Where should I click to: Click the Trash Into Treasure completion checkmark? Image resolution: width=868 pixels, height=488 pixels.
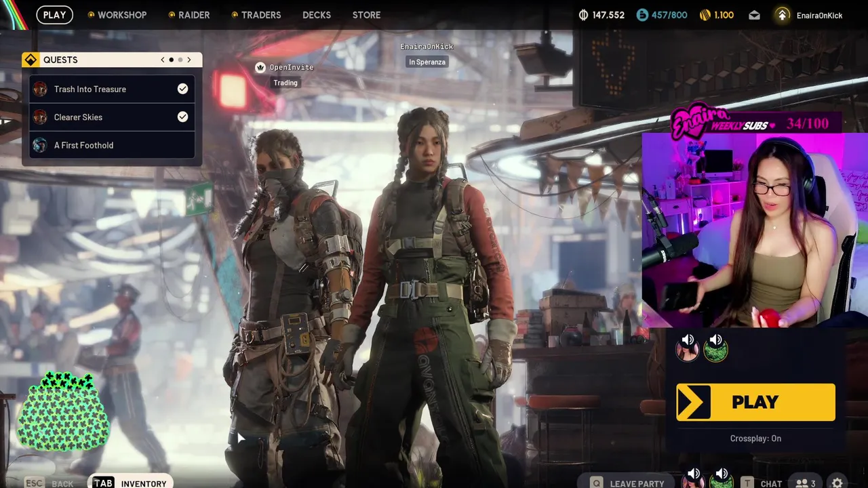(x=182, y=89)
